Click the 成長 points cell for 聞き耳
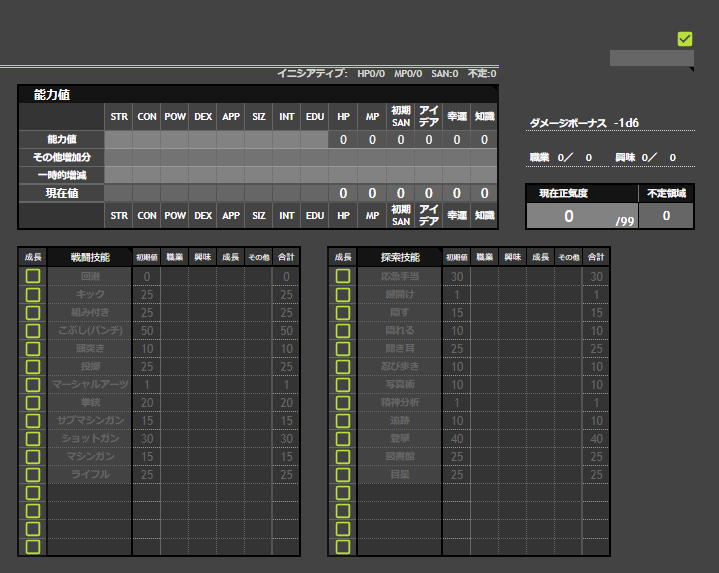This screenshot has height=573, width=719. (x=541, y=348)
